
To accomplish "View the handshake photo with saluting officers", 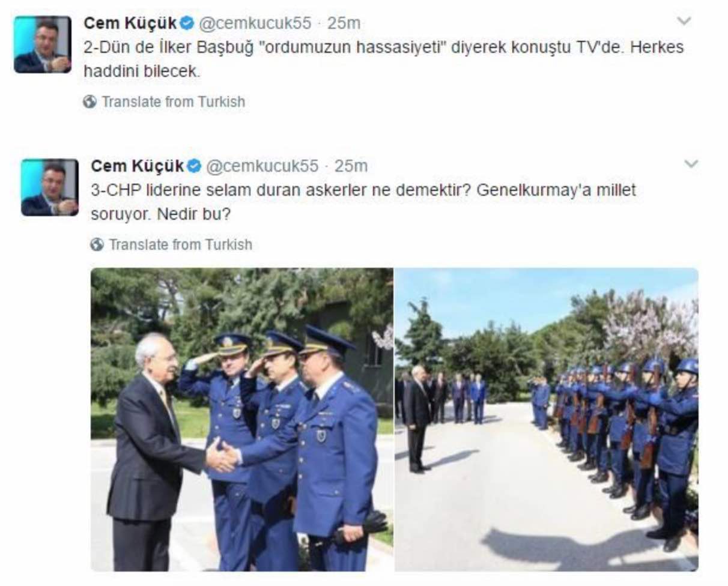I will 242,419.
